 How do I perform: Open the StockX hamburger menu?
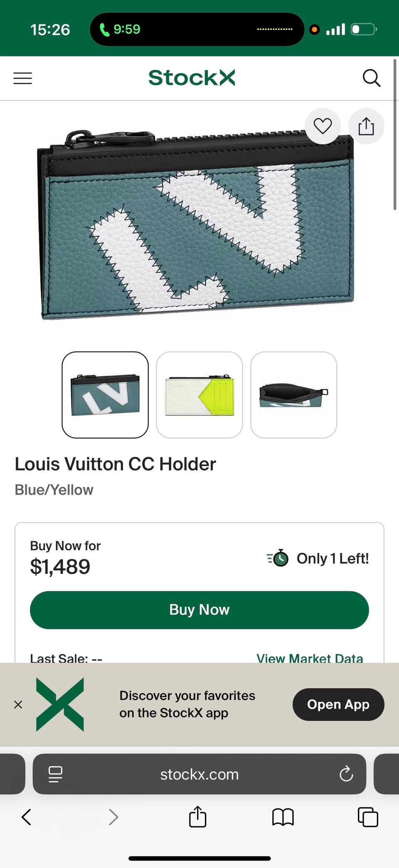pos(22,78)
